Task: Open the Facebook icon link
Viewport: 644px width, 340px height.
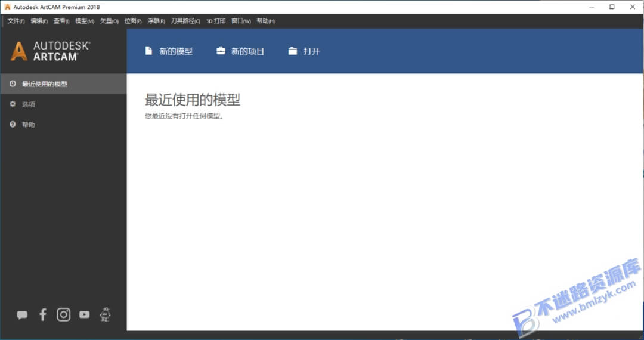Action: (x=43, y=314)
